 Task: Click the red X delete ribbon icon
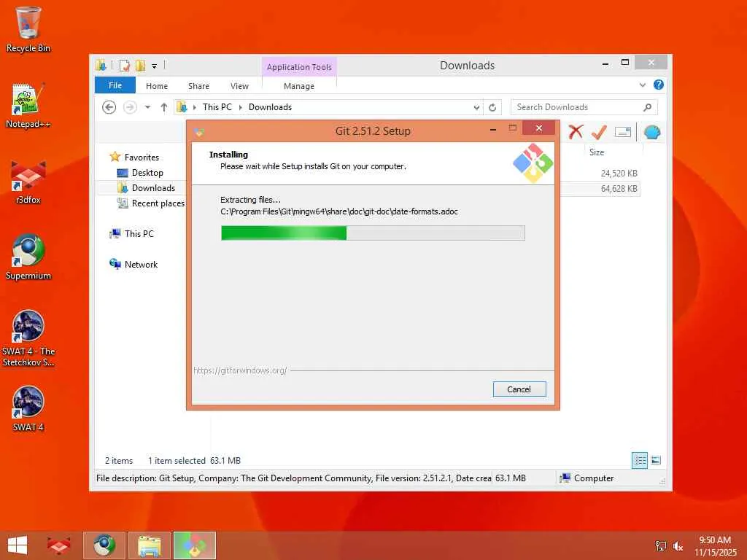[576, 132]
